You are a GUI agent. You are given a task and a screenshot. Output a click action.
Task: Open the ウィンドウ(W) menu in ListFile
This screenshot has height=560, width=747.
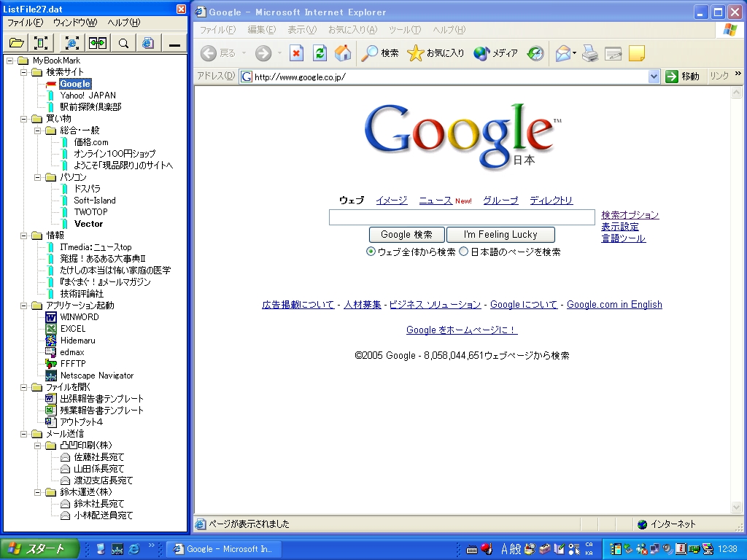(x=75, y=23)
